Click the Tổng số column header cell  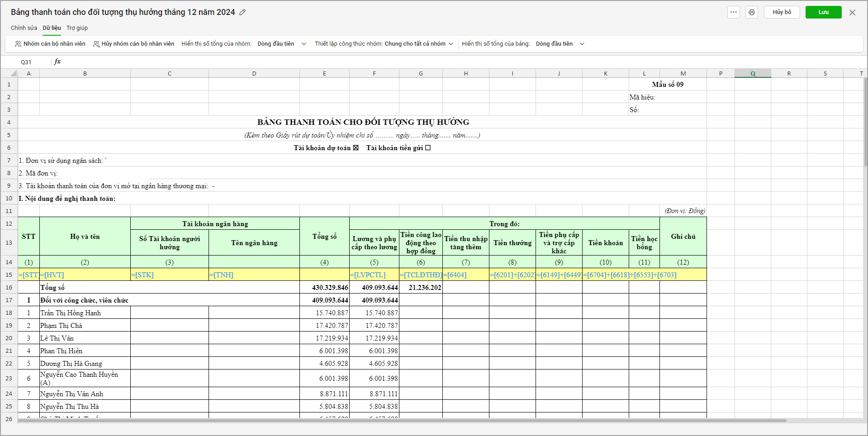(324, 237)
